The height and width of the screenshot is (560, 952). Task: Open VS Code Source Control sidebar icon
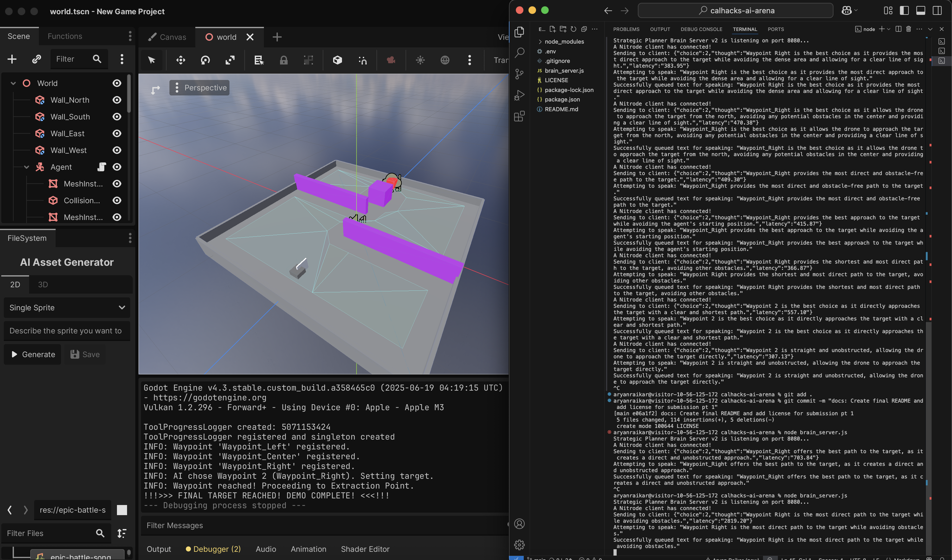click(x=519, y=74)
